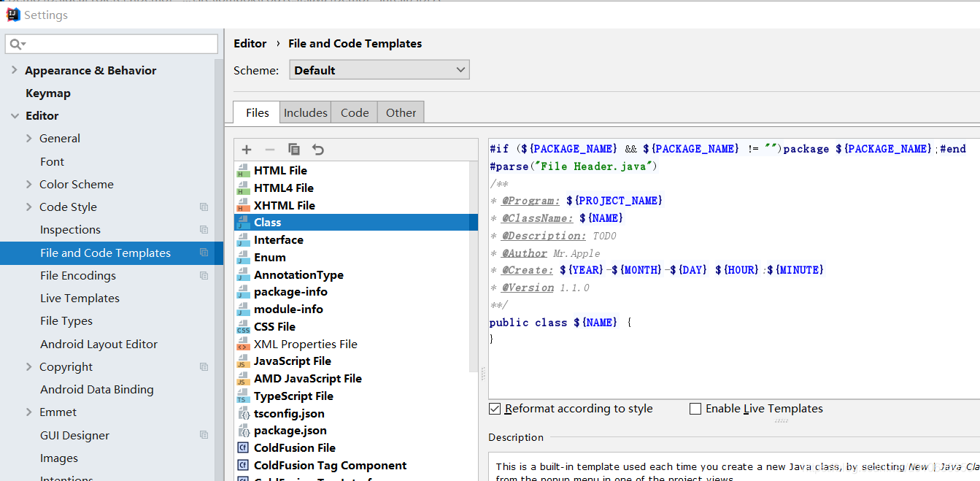The height and width of the screenshot is (481, 980).
Task: Open Font settings page
Action: coord(52,162)
